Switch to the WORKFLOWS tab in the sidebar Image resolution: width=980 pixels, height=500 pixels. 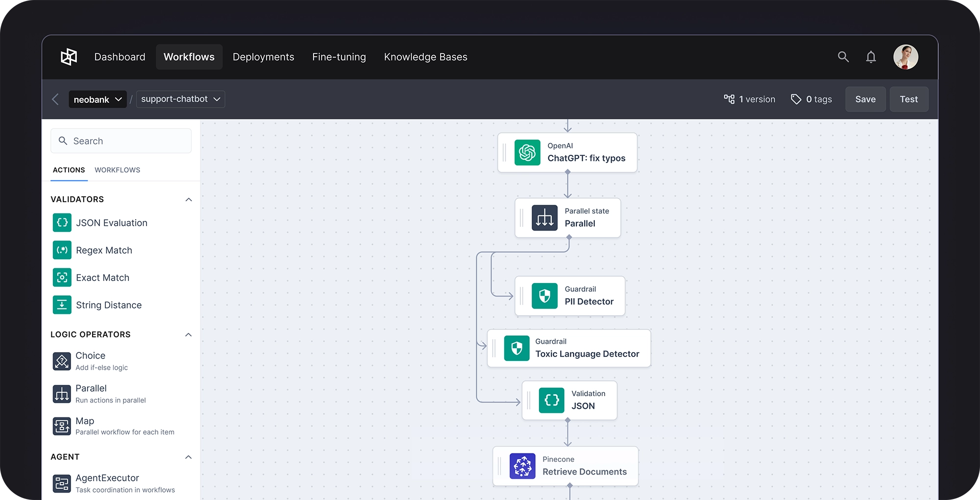click(x=117, y=170)
